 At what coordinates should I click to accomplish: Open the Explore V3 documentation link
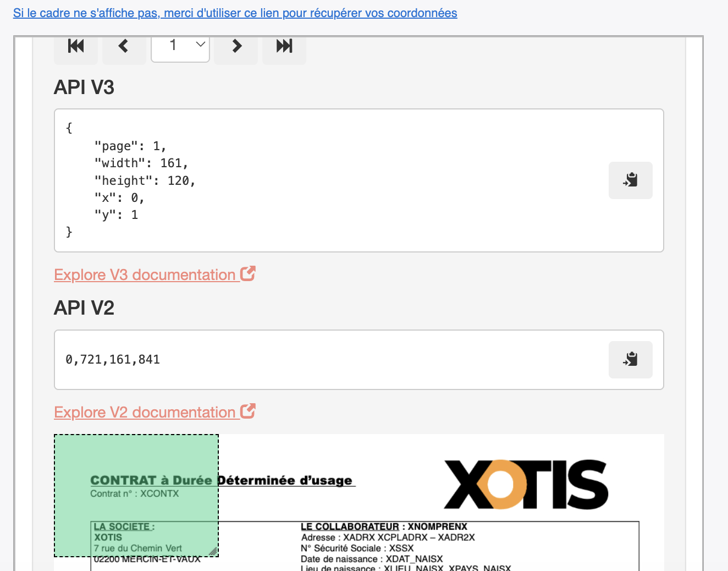[x=145, y=275]
